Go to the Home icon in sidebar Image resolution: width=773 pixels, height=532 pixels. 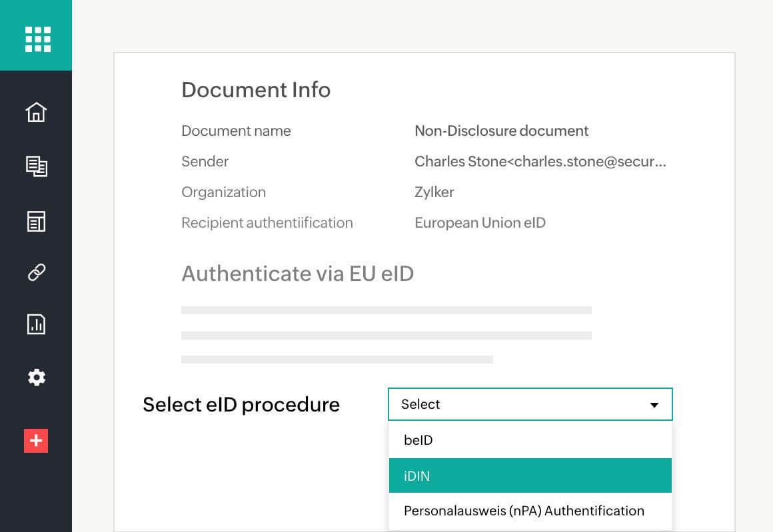[36, 112]
